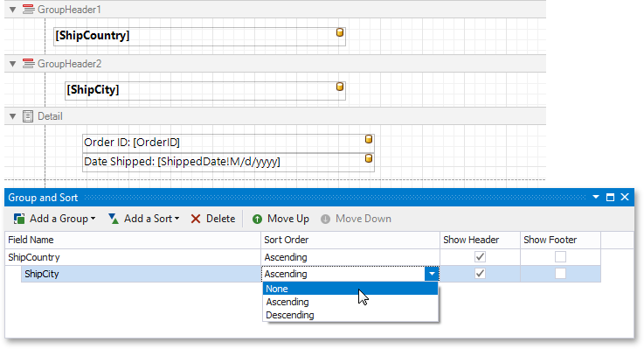Select the [ShipCountry] label
Image resolution: width=644 pixels, height=349 pixels.
click(199, 36)
